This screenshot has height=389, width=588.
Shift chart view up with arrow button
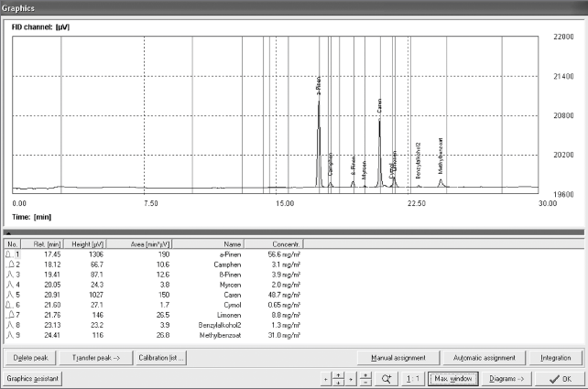[338, 375]
